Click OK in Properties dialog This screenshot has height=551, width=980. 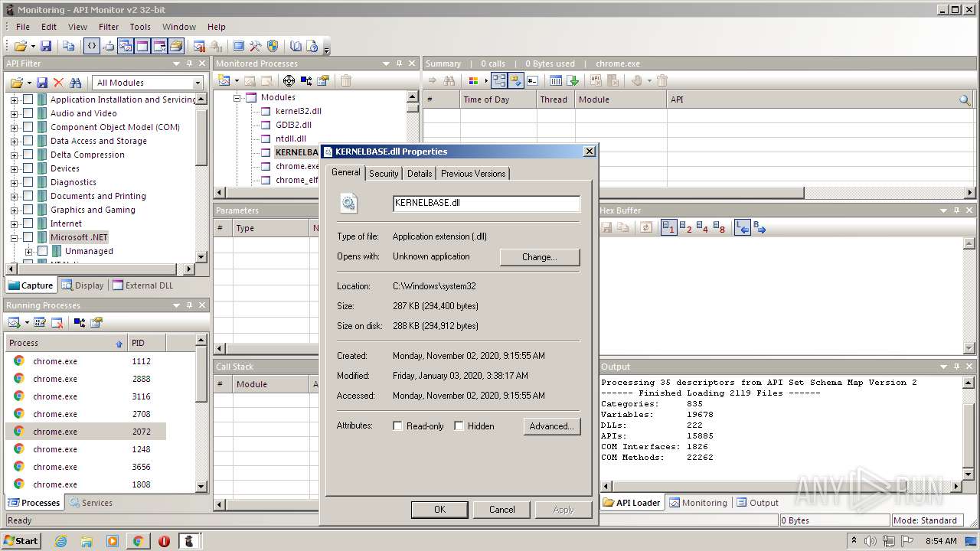click(439, 510)
